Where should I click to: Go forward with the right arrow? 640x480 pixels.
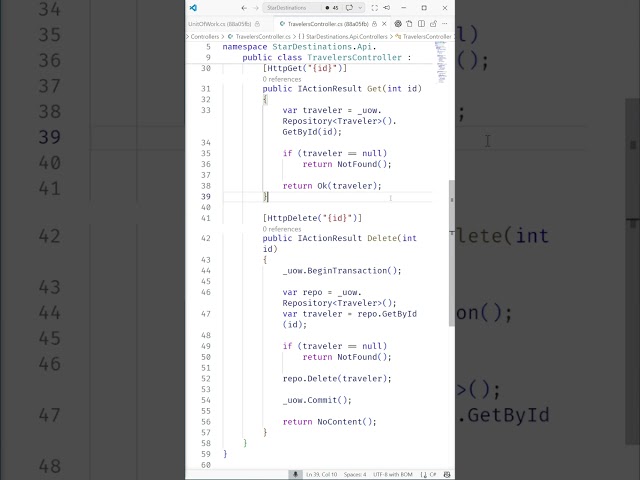[x=256, y=8]
